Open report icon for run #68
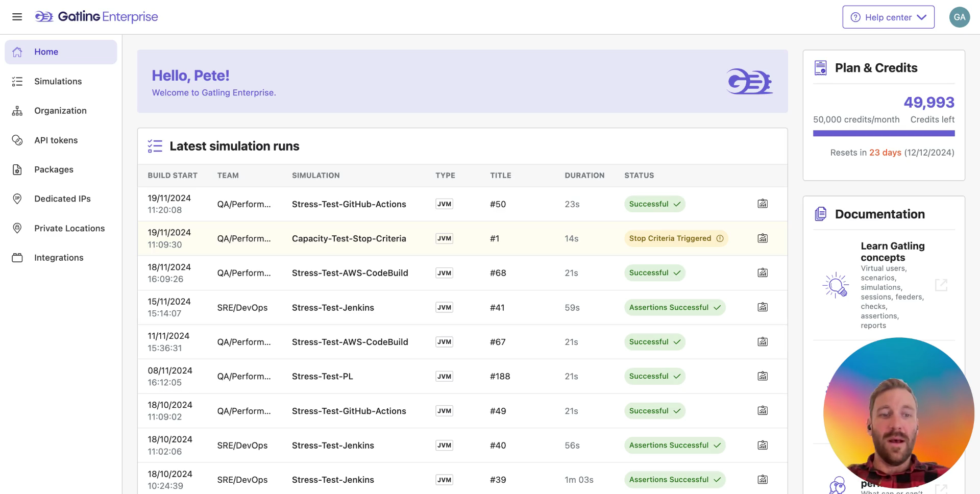This screenshot has height=494, width=980. coord(763,273)
